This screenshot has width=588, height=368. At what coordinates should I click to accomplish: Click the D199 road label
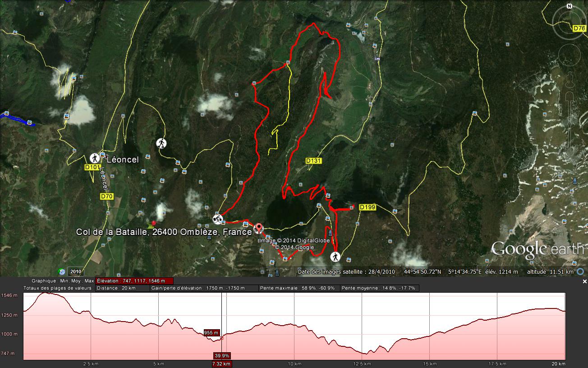(367, 207)
